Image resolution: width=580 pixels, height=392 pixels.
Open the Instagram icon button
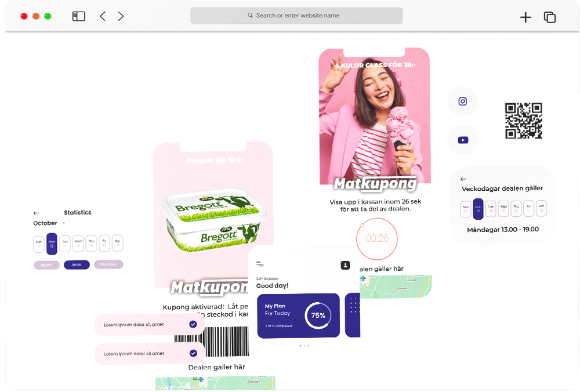point(462,101)
